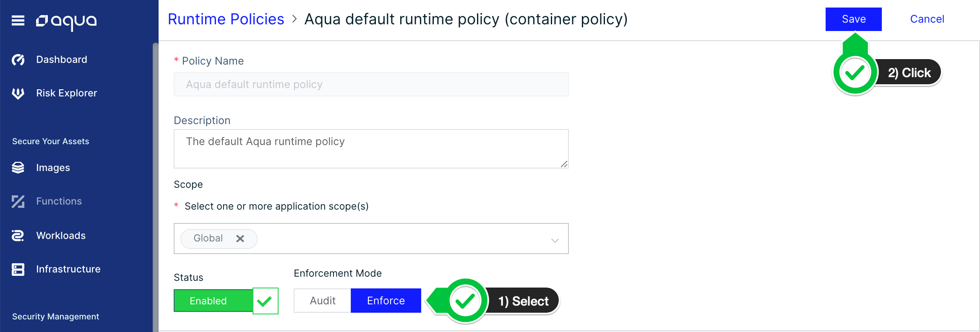Go to Workloads menu item
The height and width of the screenshot is (332, 980).
click(61, 236)
